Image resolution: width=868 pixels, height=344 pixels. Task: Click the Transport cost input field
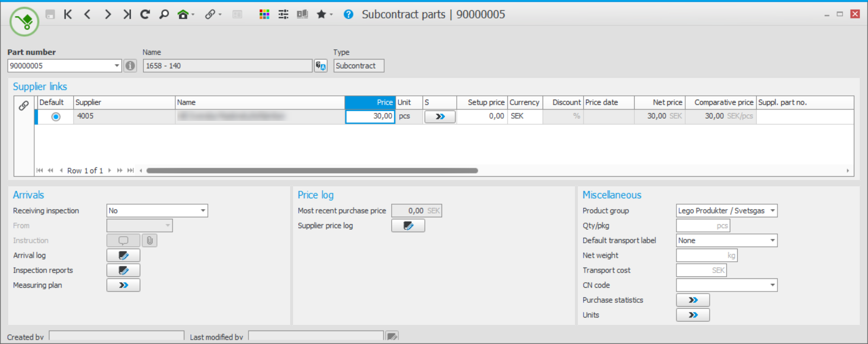click(701, 270)
